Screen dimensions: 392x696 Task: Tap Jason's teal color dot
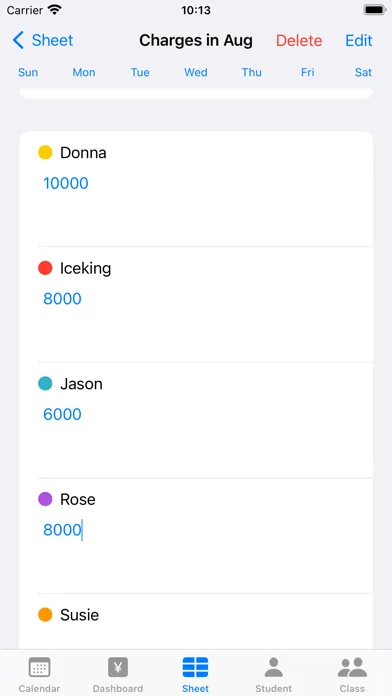[45, 384]
